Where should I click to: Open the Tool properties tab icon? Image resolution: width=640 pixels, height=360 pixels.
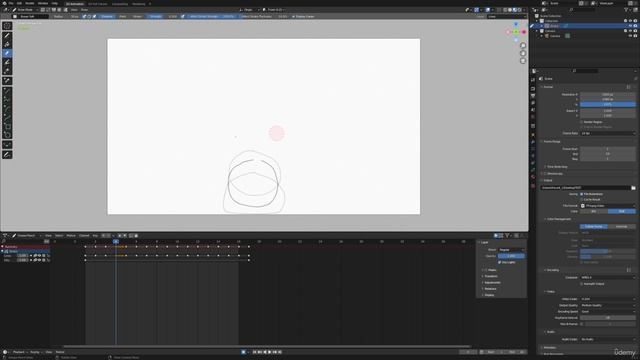coord(533,80)
